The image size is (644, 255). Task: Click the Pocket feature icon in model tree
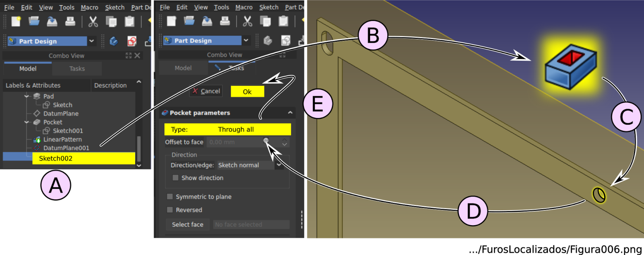tap(37, 122)
